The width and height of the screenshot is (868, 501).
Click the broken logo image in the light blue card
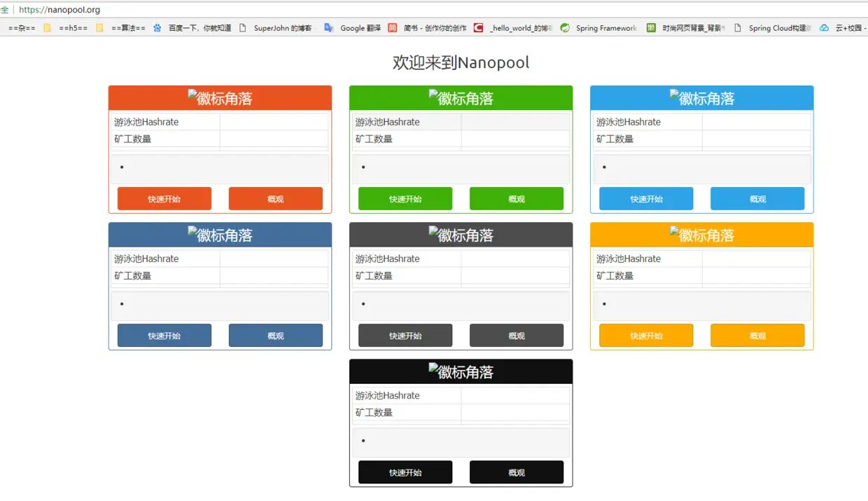point(702,98)
